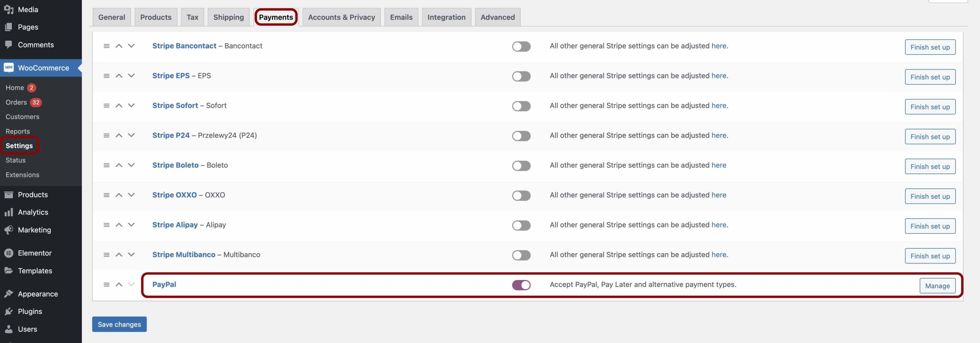Enable the Stripe OXXO toggle
980x343 pixels.
pyautogui.click(x=521, y=196)
